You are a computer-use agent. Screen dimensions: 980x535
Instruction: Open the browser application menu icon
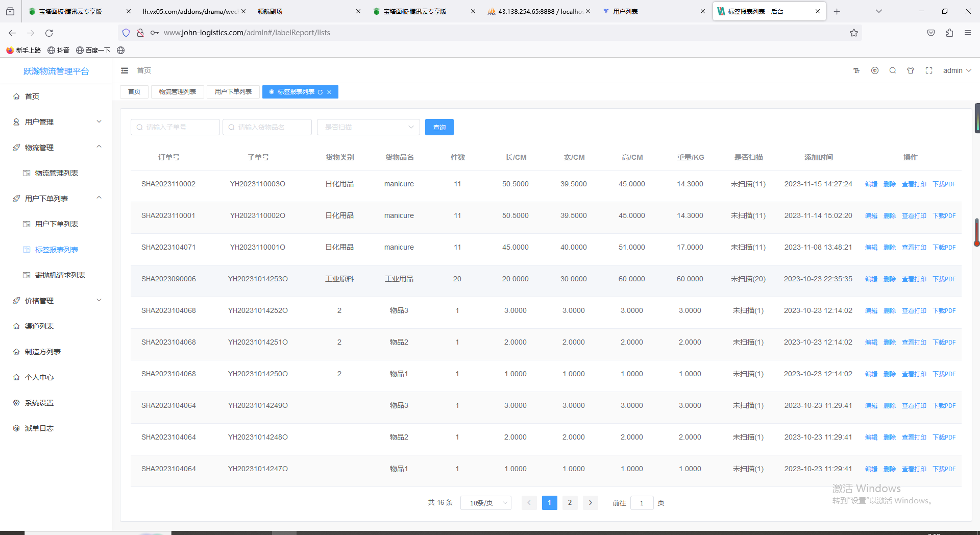(x=968, y=33)
